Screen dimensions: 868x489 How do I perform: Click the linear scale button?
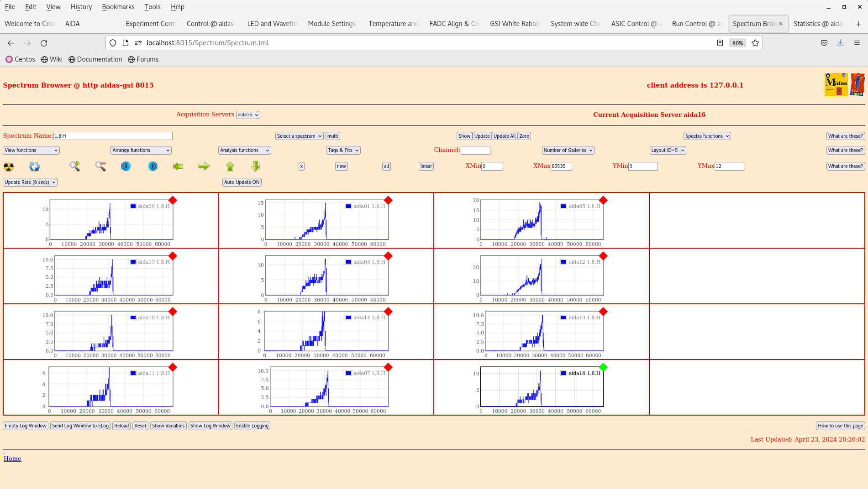click(x=426, y=166)
